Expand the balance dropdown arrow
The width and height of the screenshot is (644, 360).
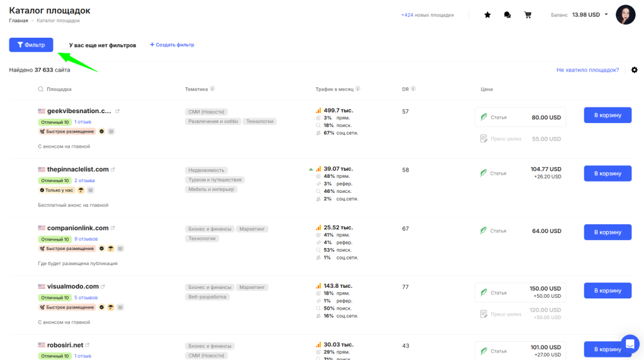[x=606, y=14]
